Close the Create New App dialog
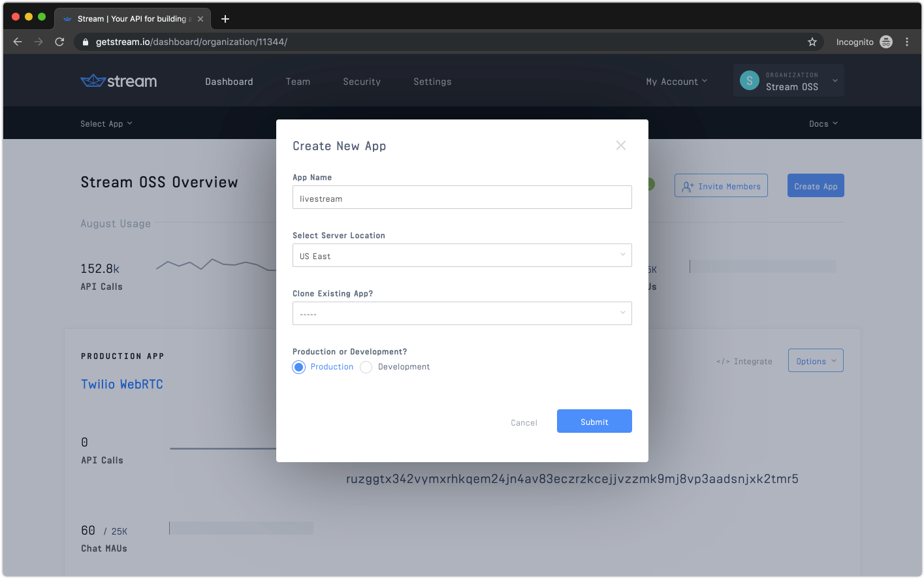924x579 pixels. tap(621, 146)
